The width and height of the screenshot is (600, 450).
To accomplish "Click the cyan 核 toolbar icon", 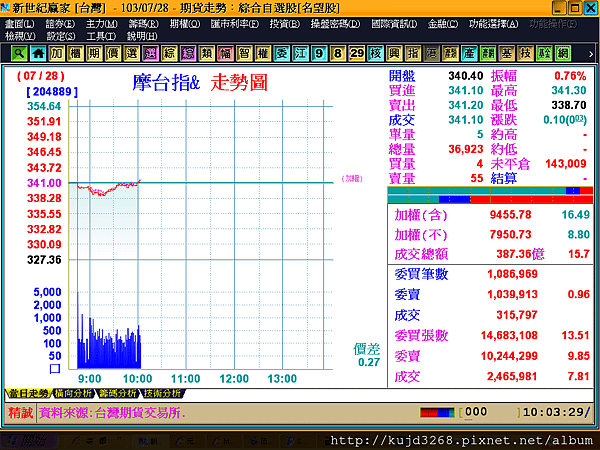I will click(375, 53).
